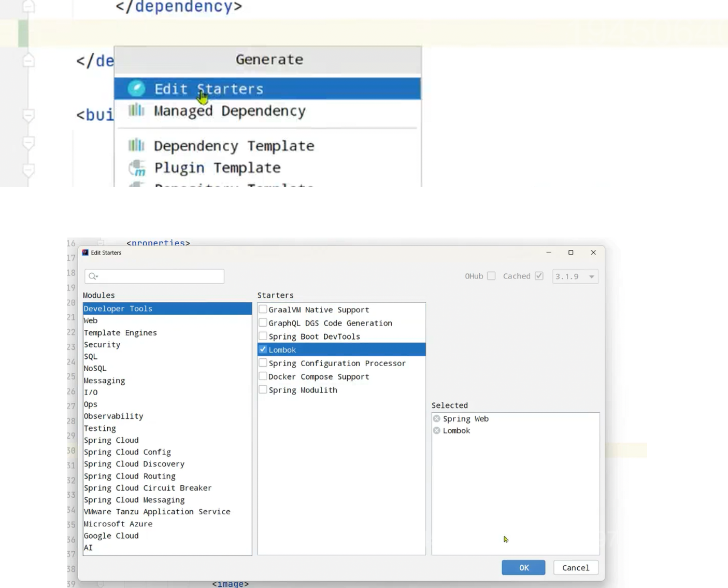Select Messaging module

pos(167,381)
